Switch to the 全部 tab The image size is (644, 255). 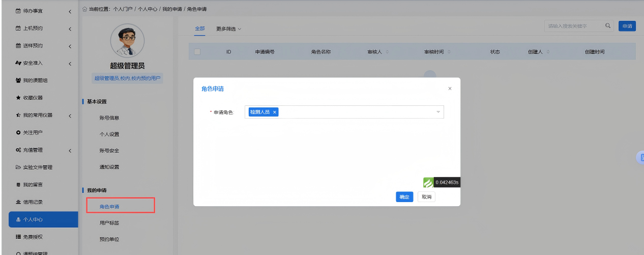pos(200,29)
